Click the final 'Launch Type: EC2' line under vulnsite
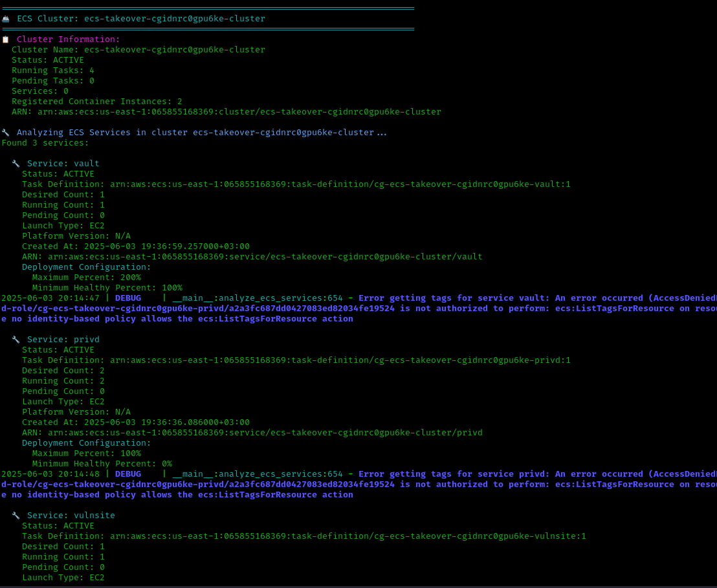 63,578
